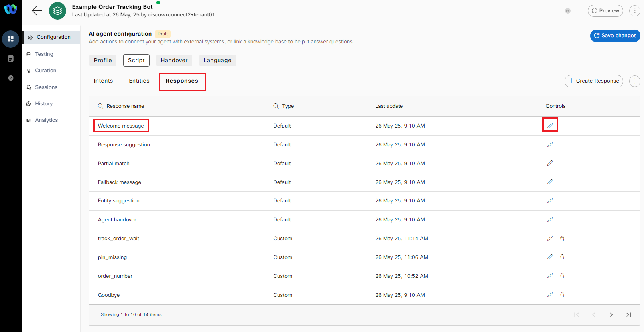Click the Save changes button
Screen dimensions: 644x332
click(615, 36)
